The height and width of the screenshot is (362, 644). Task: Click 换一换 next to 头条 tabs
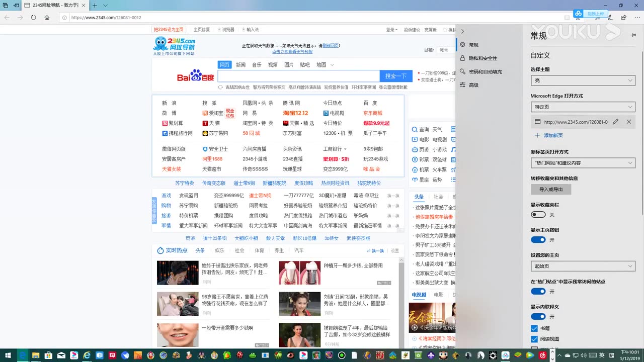[x=375, y=250]
